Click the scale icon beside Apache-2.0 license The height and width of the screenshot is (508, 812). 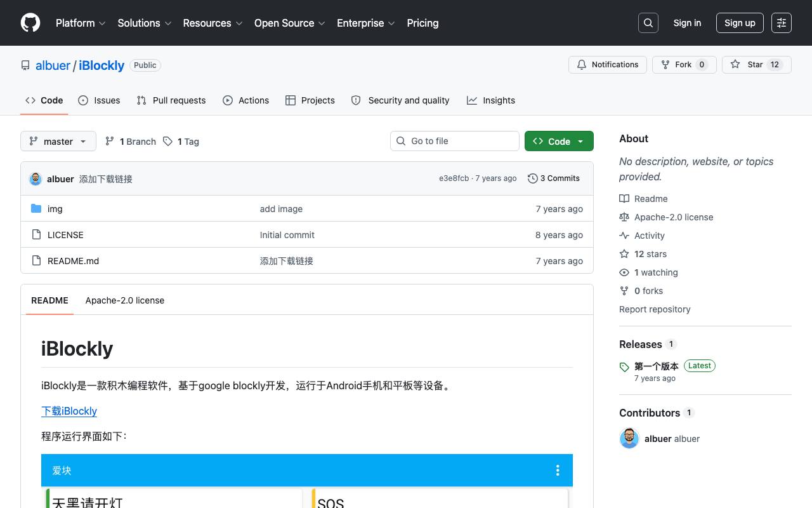pyautogui.click(x=624, y=217)
